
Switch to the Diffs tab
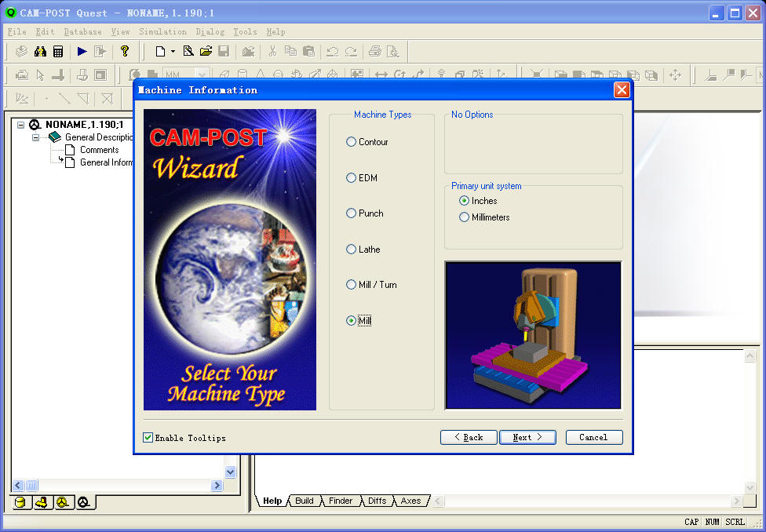point(378,501)
